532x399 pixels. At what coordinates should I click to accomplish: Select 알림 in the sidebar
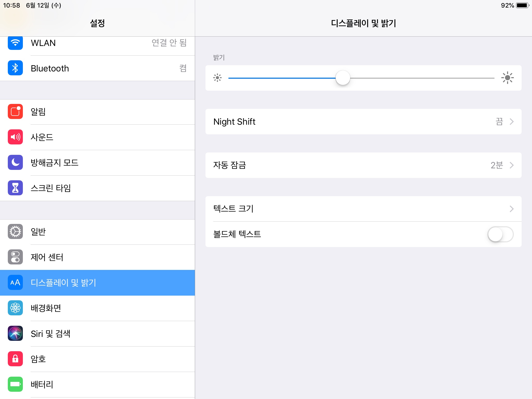pyautogui.click(x=97, y=112)
